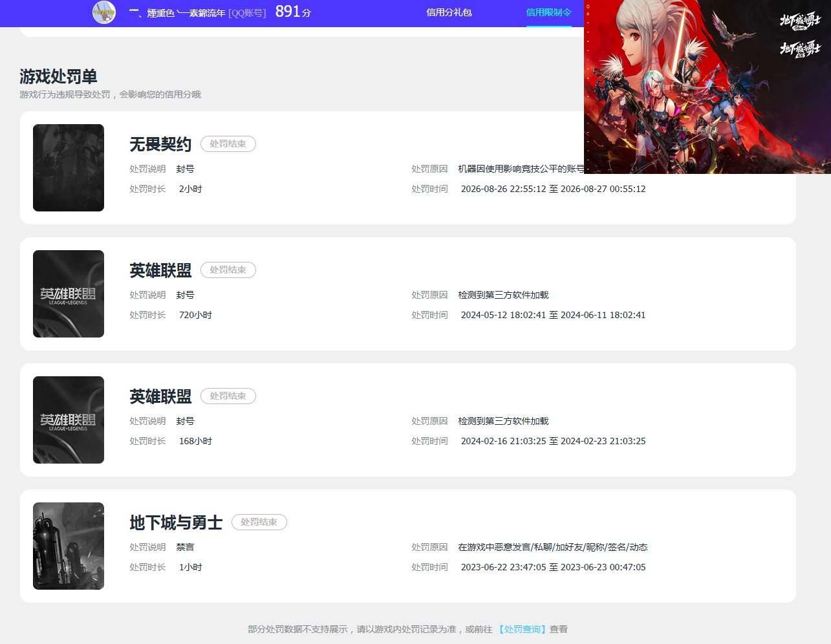The height and width of the screenshot is (644, 831).
Task: Click the 处罚结束 badge beside 地下城与勇士
Action: click(259, 522)
